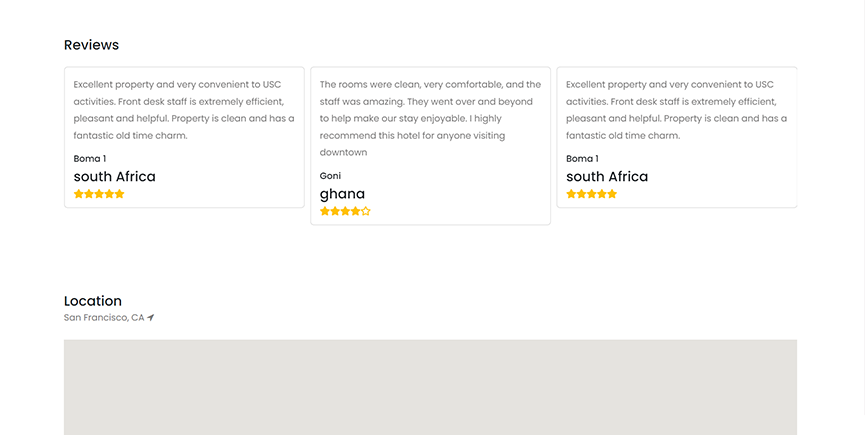Select reviewer name Goni

pos(330,176)
